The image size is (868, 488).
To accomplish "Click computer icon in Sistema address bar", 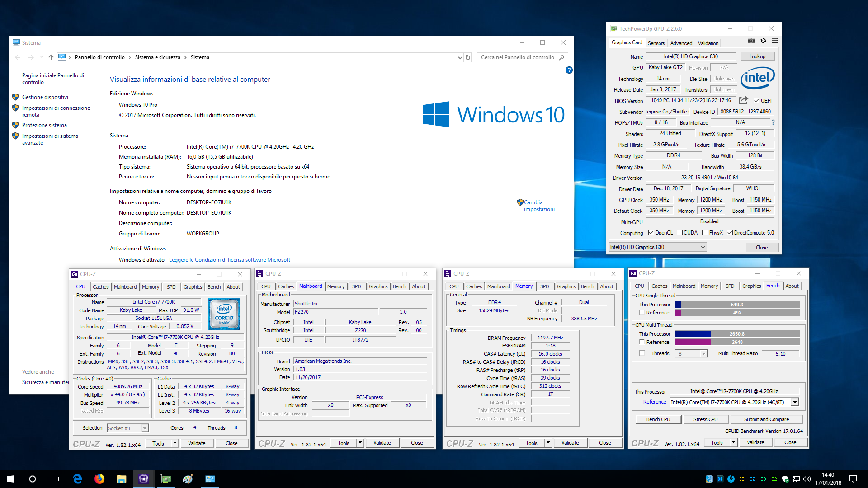I will tap(62, 57).
